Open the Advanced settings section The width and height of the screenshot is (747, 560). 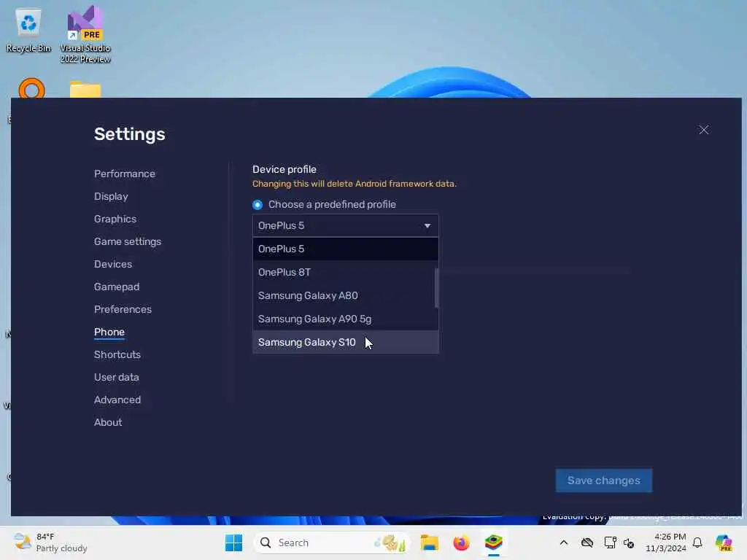(117, 400)
